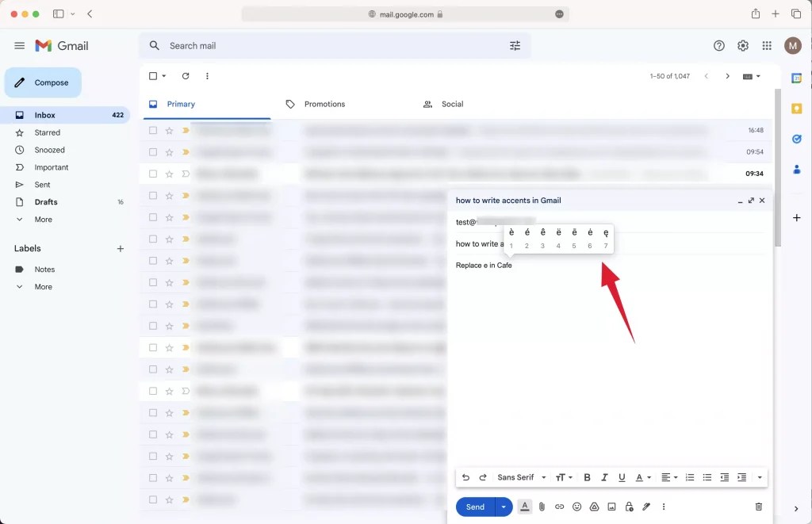Switch to the Promotions tab

pos(324,104)
